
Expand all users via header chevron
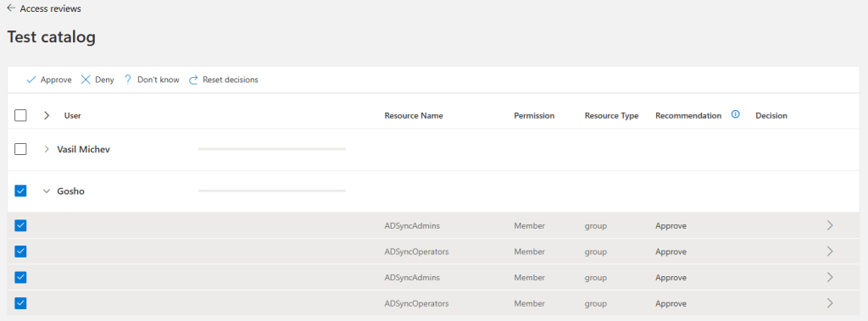47,116
